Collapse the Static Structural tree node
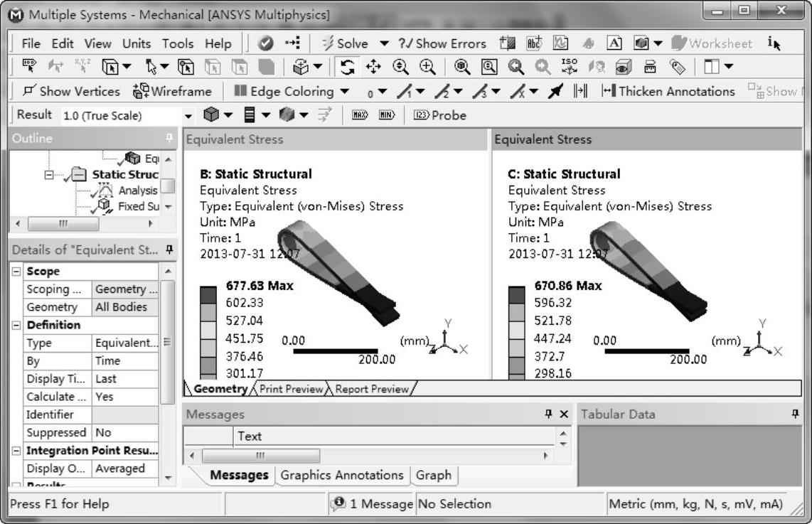 click(x=48, y=175)
